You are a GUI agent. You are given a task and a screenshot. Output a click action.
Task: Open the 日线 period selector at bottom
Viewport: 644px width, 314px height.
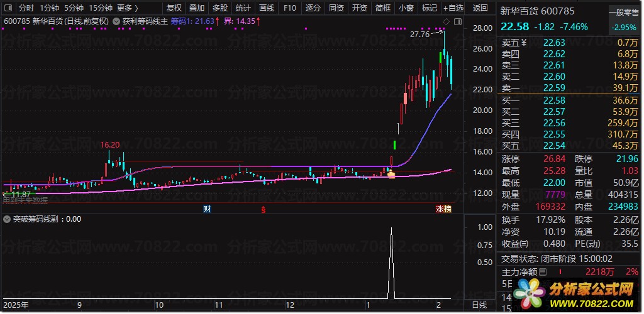[479, 305]
